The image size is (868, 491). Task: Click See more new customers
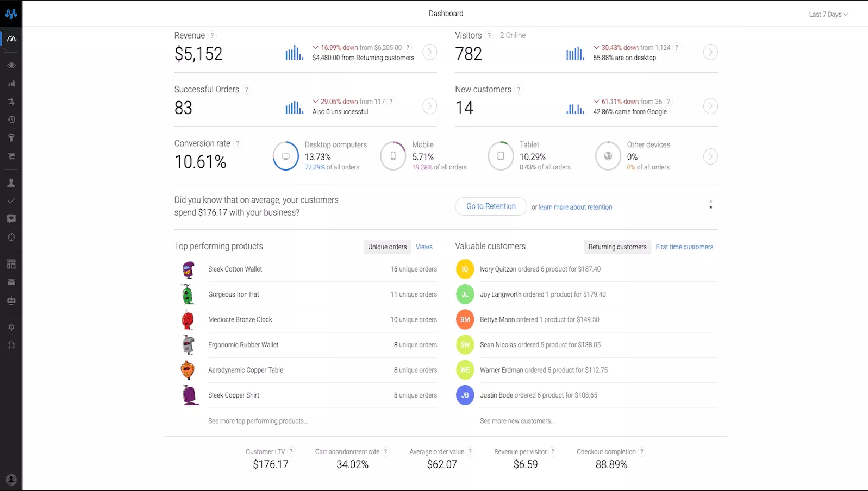pyautogui.click(x=517, y=421)
